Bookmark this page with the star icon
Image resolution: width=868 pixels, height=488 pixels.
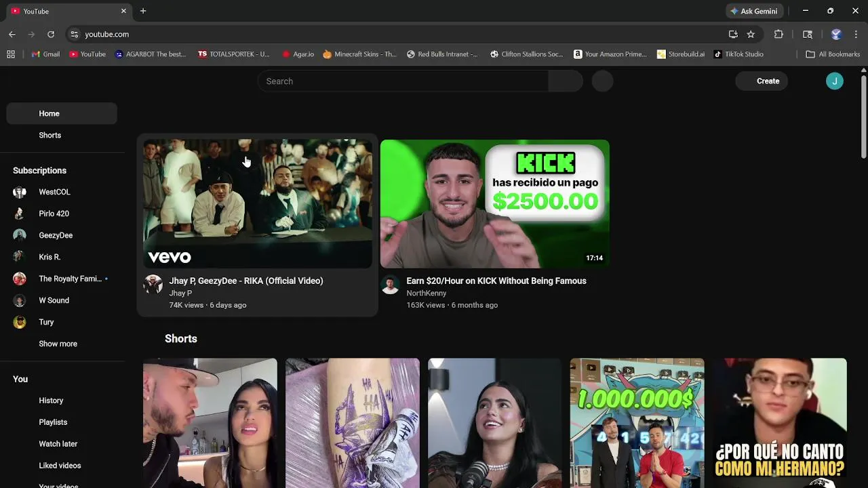751,34
